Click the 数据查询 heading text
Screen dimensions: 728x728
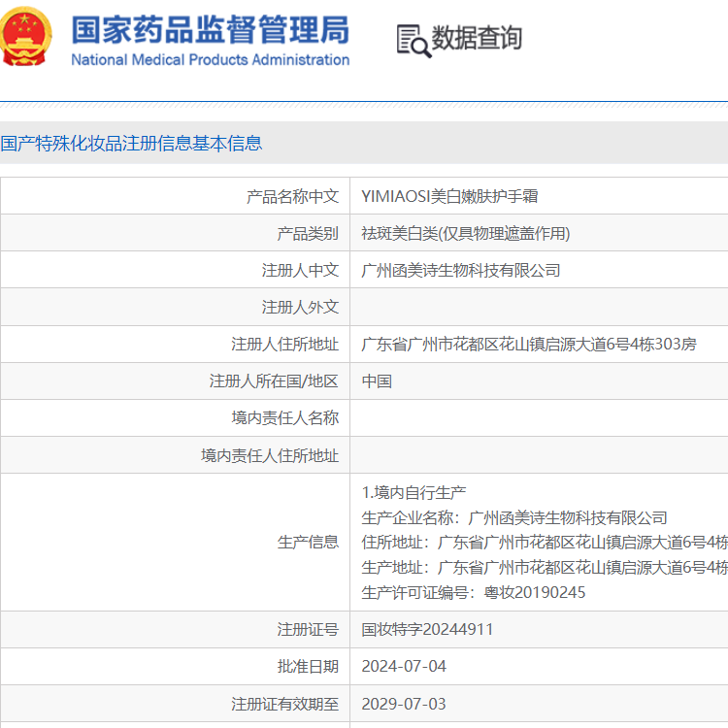point(477,38)
